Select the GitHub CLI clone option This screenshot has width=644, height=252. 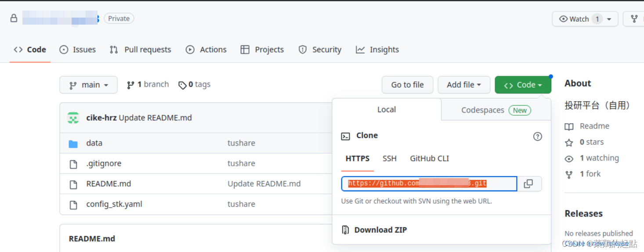pos(429,158)
